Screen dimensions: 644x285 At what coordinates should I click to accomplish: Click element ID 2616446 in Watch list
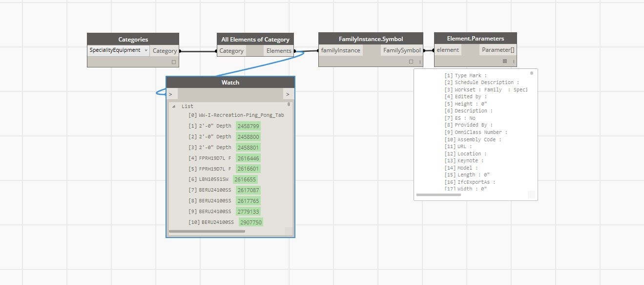pyautogui.click(x=248, y=158)
